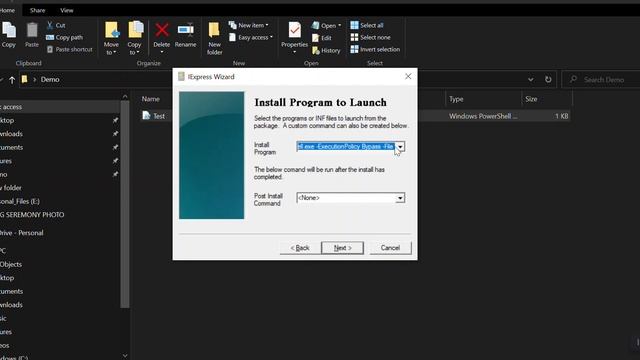
Task: Open the address bar history dropdown
Action: [530, 80]
